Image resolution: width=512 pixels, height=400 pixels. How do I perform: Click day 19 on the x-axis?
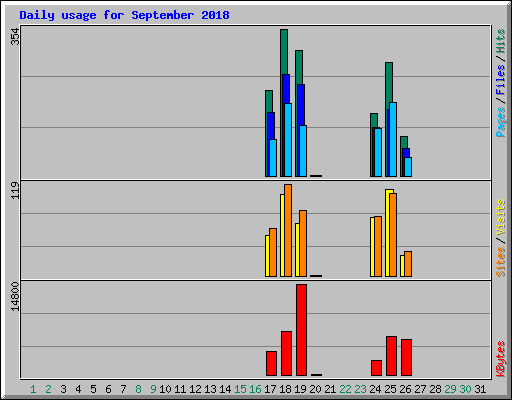[x=300, y=389]
